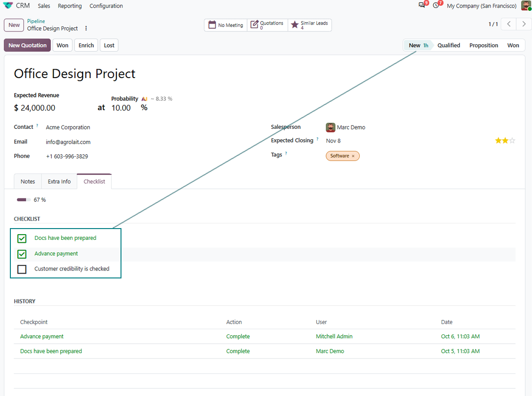Sort by Action column header

tap(234, 322)
